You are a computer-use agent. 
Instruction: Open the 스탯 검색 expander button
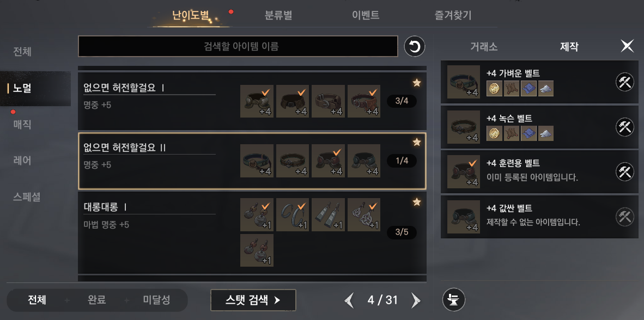point(253,300)
